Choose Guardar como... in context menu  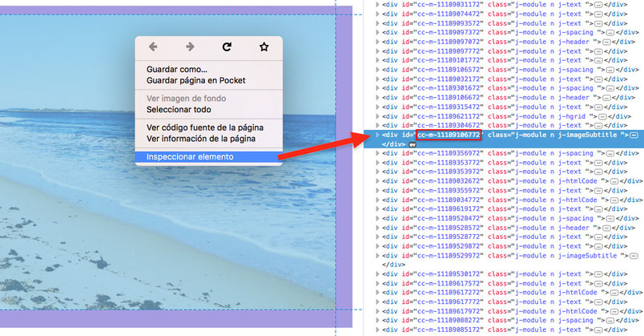coord(176,69)
